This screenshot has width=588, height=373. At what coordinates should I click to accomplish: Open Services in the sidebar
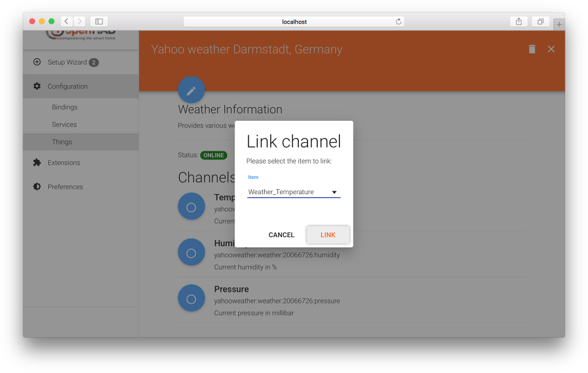[x=81, y=124]
